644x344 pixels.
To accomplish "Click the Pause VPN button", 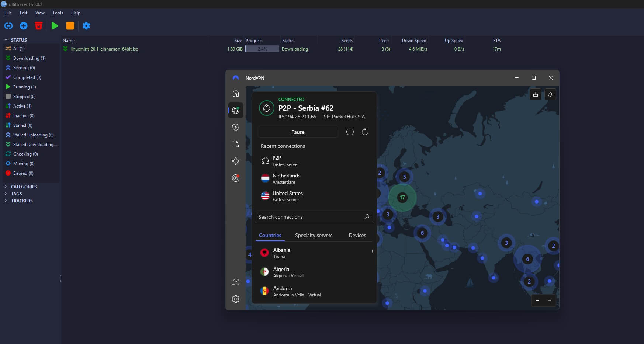I will click(x=298, y=132).
